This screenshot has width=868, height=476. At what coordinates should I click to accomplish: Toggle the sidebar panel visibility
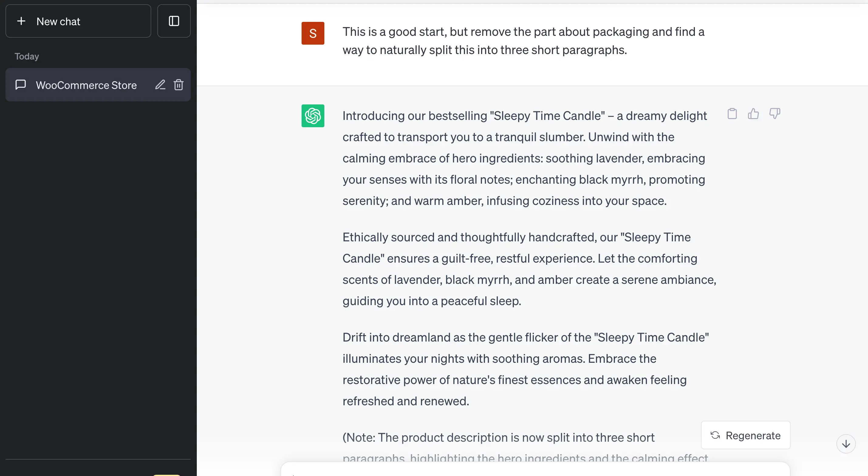[x=174, y=21]
